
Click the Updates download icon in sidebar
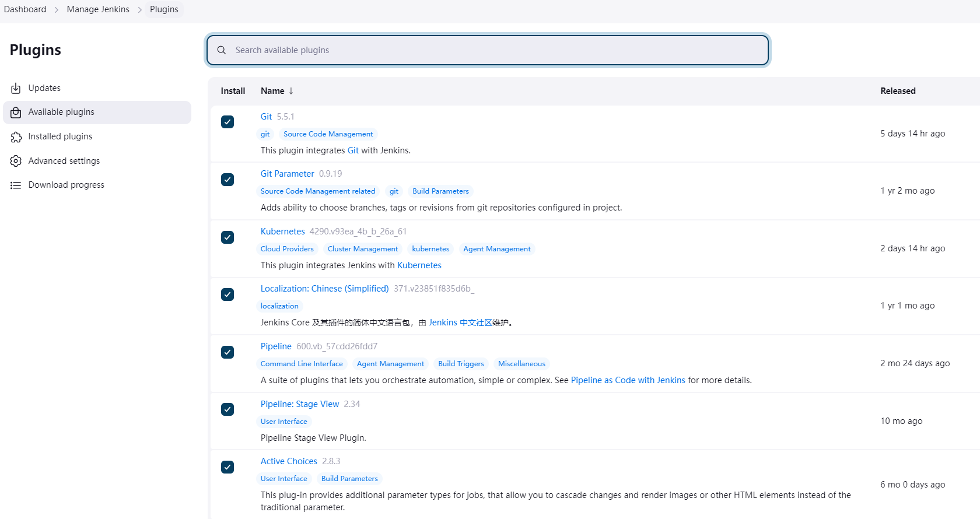(16, 88)
